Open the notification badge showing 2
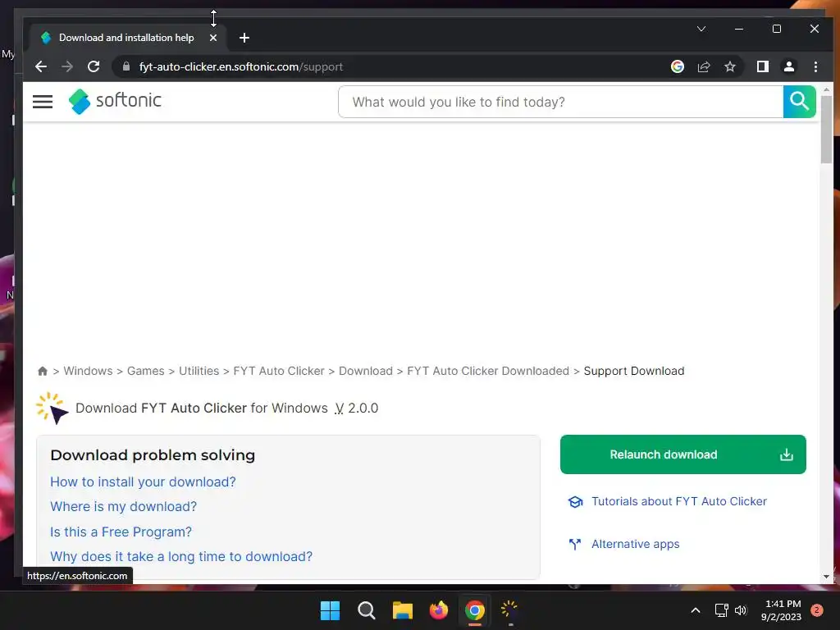Viewport: 840px width, 630px height. tap(817, 610)
